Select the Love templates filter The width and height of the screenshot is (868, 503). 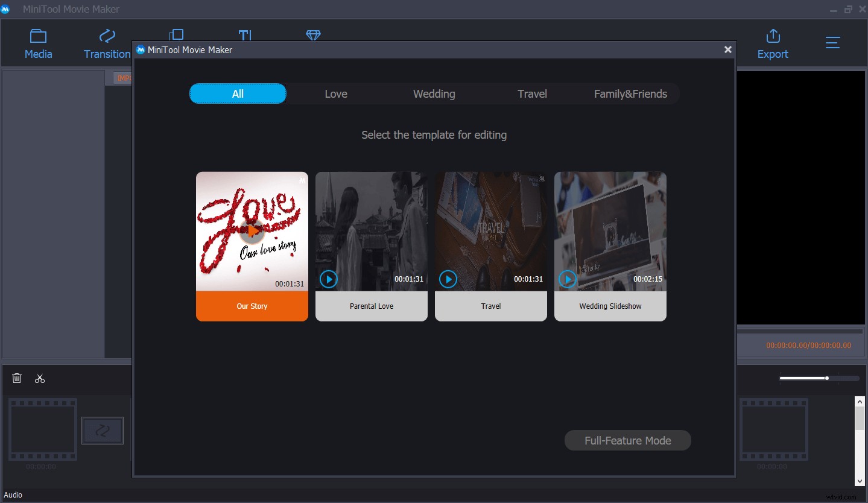pos(335,93)
